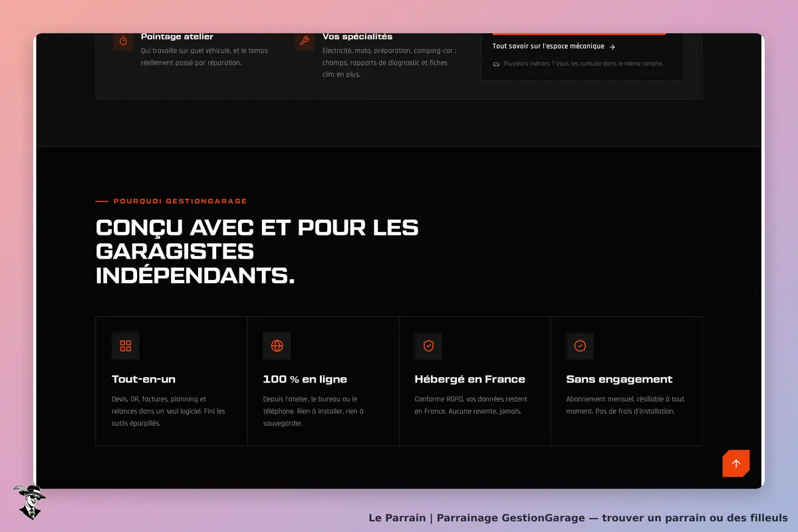The height and width of the screenshot is (532, 798).
Task: Click the '100 % en ligne' heading
Action: tap(305, 379)
